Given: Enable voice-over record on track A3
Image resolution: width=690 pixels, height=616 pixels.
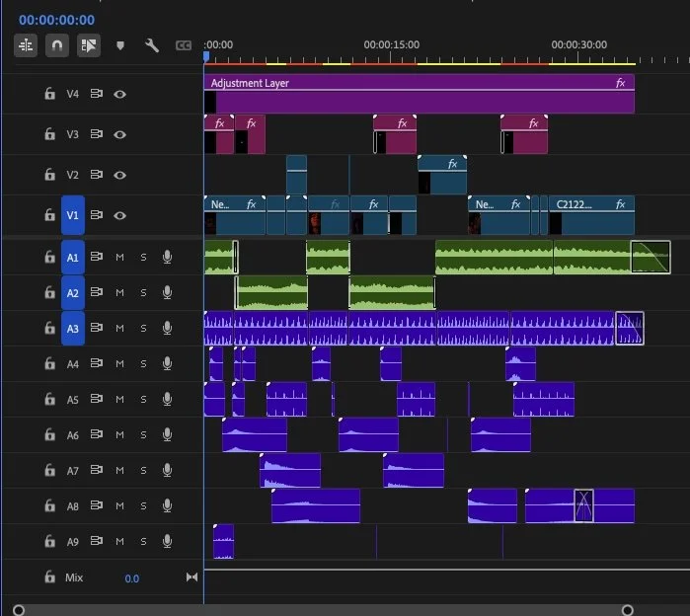Looking at the screenshot, I should 167,328.
